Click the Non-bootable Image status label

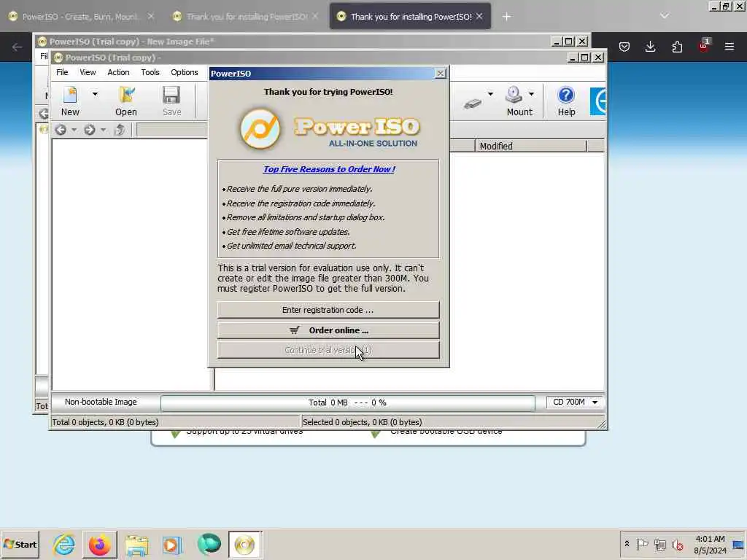click(x=101, y=402)
